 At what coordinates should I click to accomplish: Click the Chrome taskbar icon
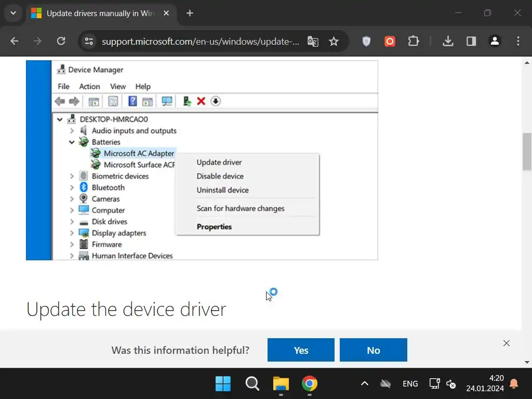310,384
